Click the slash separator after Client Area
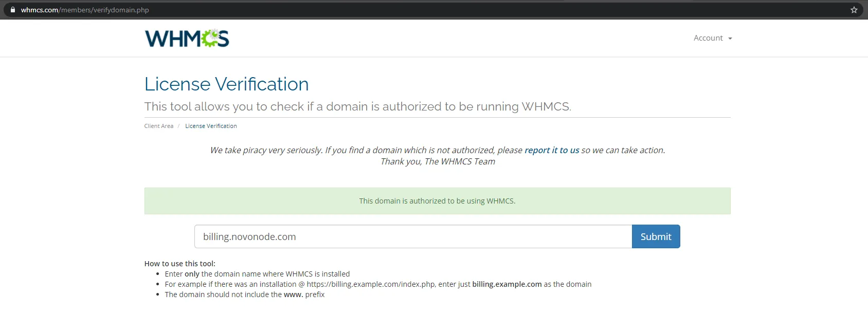 point(178,126)
